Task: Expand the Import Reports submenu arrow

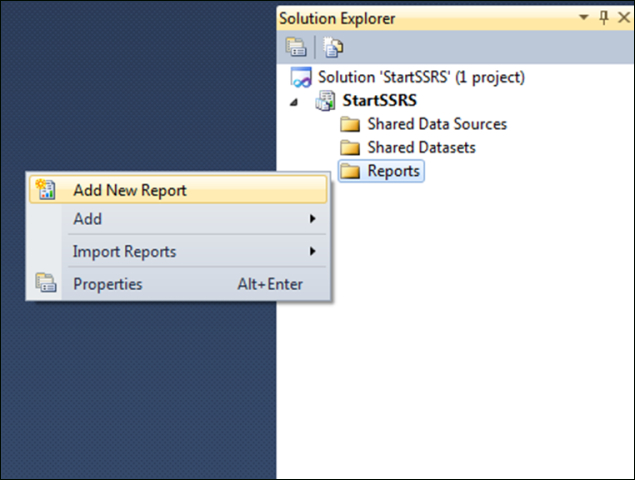Action: pos(312,251)
